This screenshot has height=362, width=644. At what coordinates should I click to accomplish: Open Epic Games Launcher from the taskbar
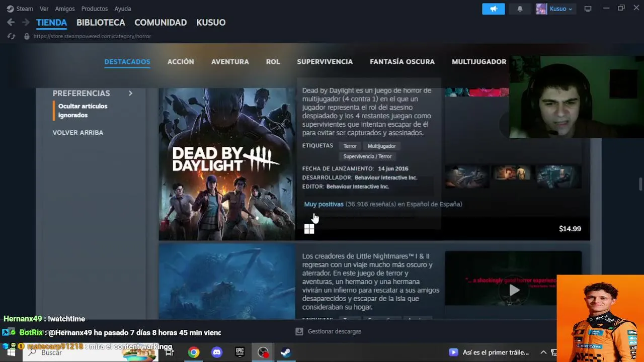240,352
